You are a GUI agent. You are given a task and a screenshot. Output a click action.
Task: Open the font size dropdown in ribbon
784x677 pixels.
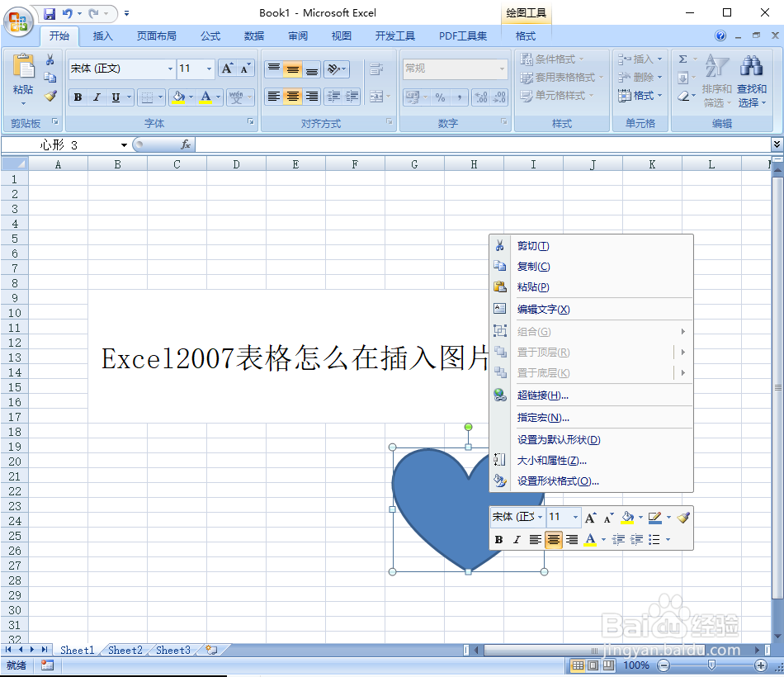(x=209, y=69)
